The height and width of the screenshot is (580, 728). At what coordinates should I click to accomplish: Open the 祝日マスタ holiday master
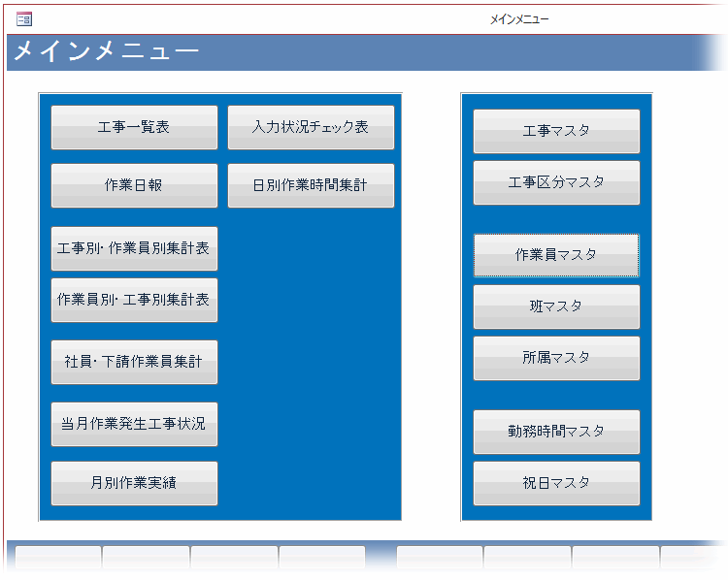[556, 483]
